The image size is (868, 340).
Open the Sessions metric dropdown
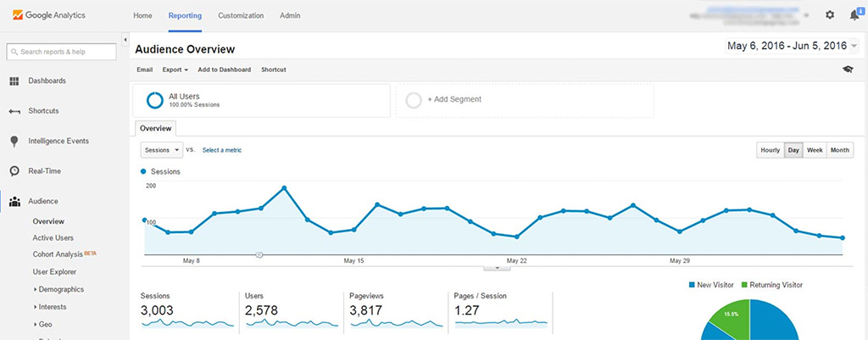(x=161, y=150)
